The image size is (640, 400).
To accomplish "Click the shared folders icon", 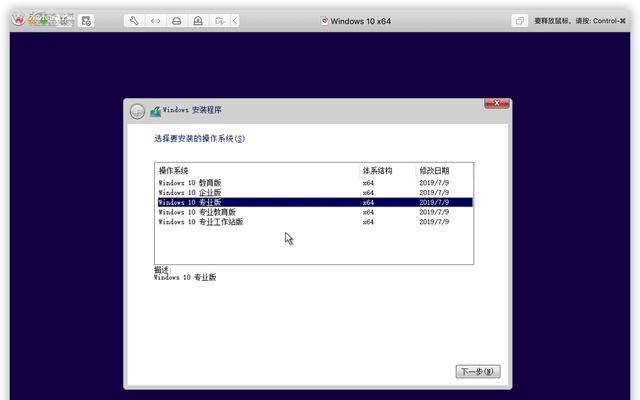I will pyautogui.click(x=220, y=21).
